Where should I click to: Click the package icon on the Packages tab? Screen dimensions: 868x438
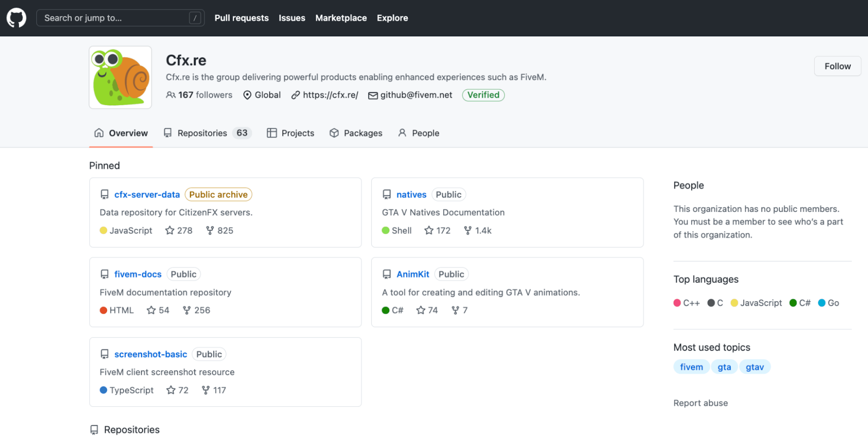coord(334,133)
